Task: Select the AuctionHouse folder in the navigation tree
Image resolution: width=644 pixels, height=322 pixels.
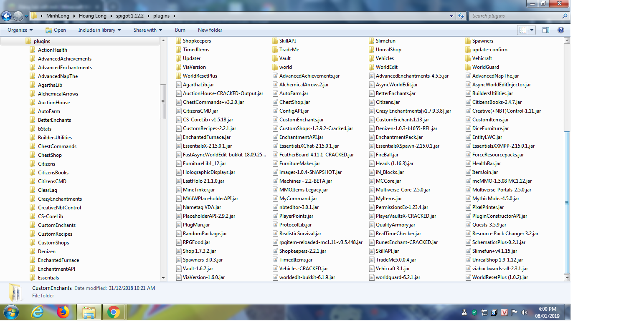Action: 54,103
